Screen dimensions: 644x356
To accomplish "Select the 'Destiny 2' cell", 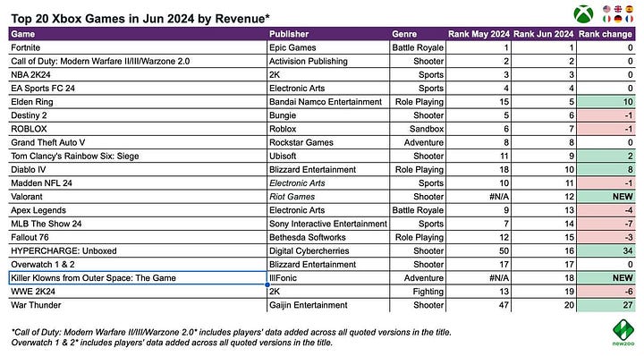I will (x=138, y=115).
